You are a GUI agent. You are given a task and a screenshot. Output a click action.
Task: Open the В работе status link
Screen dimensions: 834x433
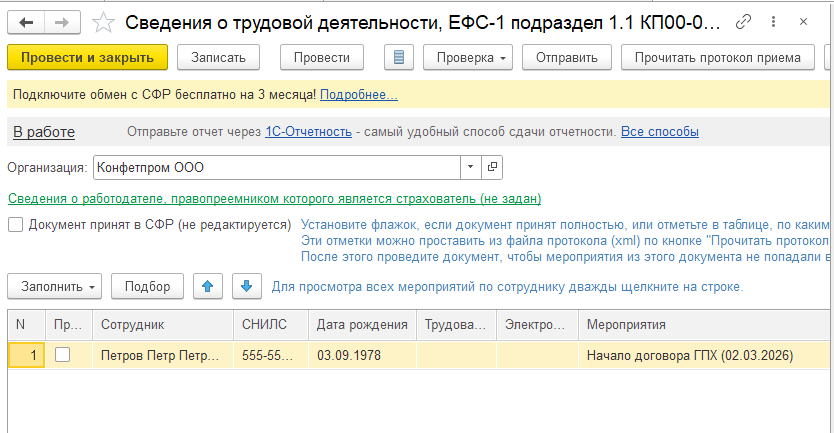pos(44,132)
